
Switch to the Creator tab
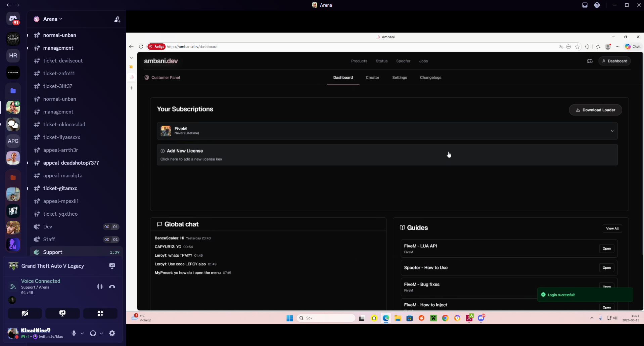point(373,78)
